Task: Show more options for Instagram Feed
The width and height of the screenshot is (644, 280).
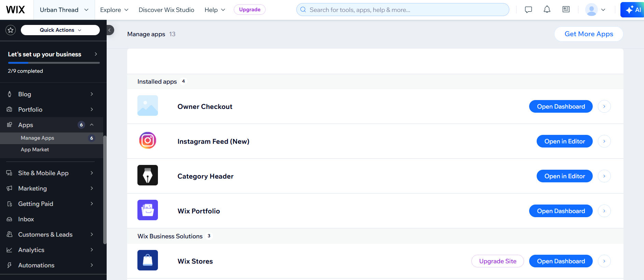Action: (604, 141)
